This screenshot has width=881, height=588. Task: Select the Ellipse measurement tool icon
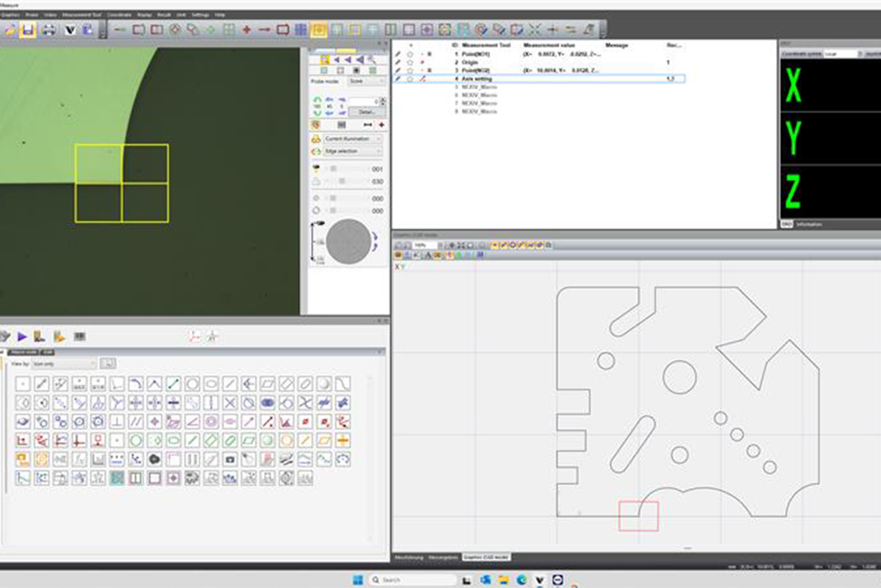tap(211, 384)
